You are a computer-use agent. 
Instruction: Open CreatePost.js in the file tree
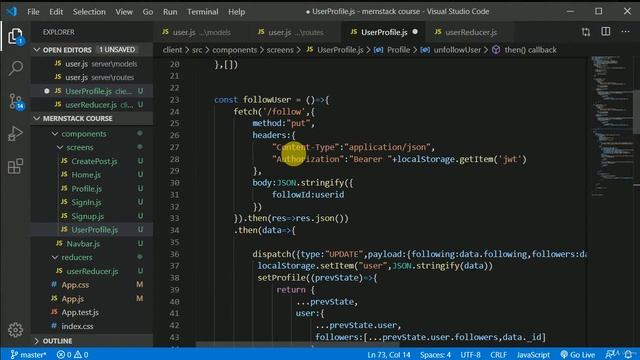94,161
